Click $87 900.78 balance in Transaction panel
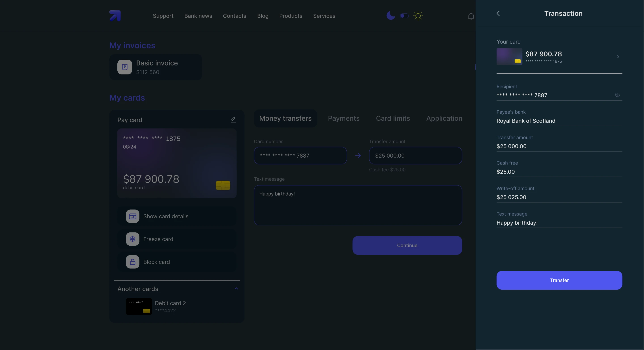 point(544,54)
